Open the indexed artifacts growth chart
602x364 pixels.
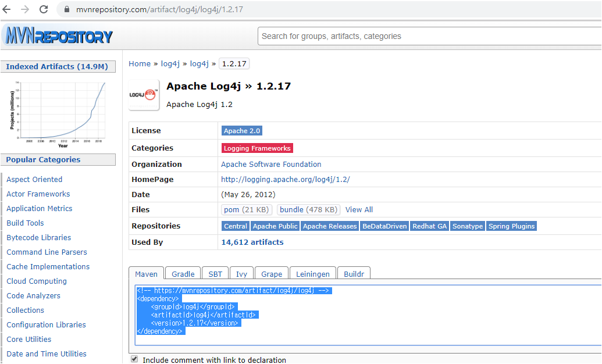[x=58, y=114]
